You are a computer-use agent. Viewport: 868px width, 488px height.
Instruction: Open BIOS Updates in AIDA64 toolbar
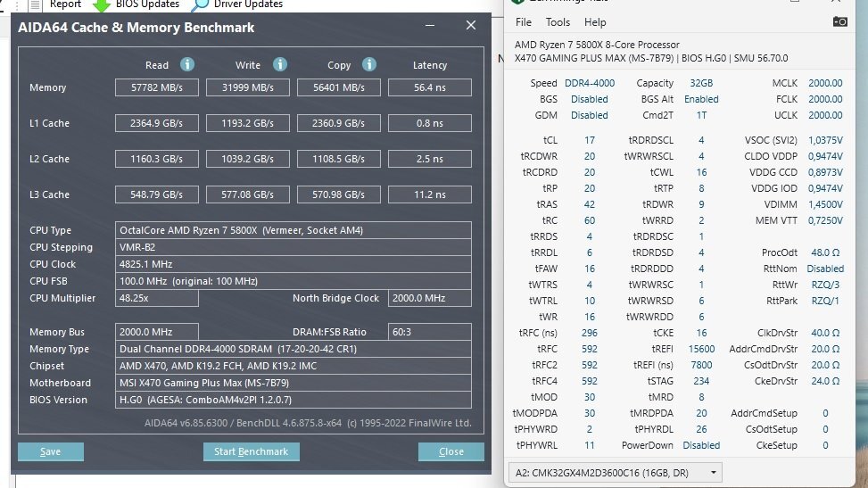click(136, 4)
